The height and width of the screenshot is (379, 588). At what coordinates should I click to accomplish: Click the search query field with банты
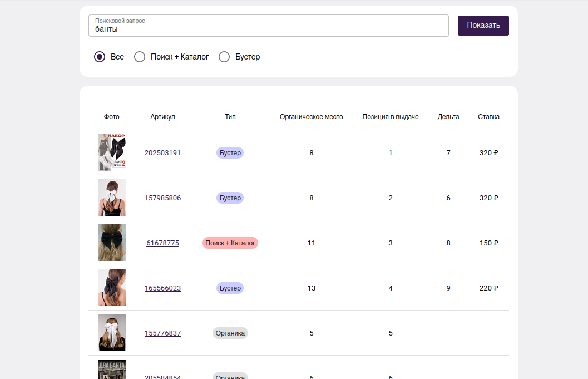click(x=268, y=26)
